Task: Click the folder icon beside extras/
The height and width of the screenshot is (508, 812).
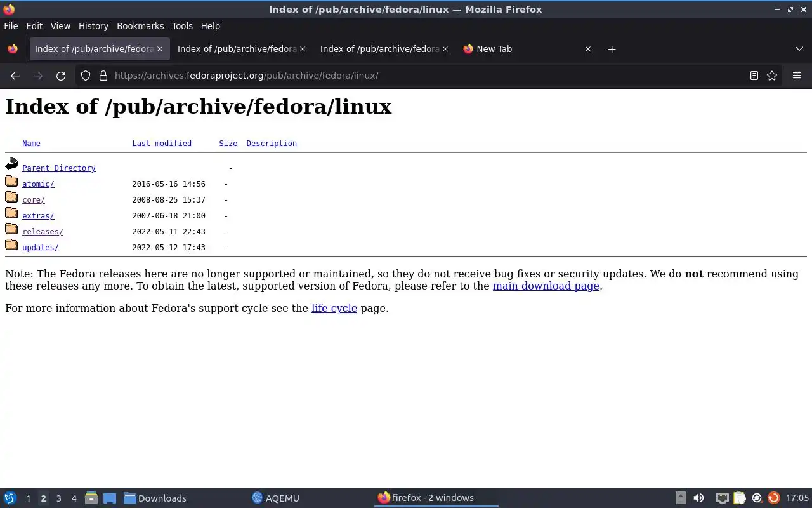Action: (x=11, y=213)
